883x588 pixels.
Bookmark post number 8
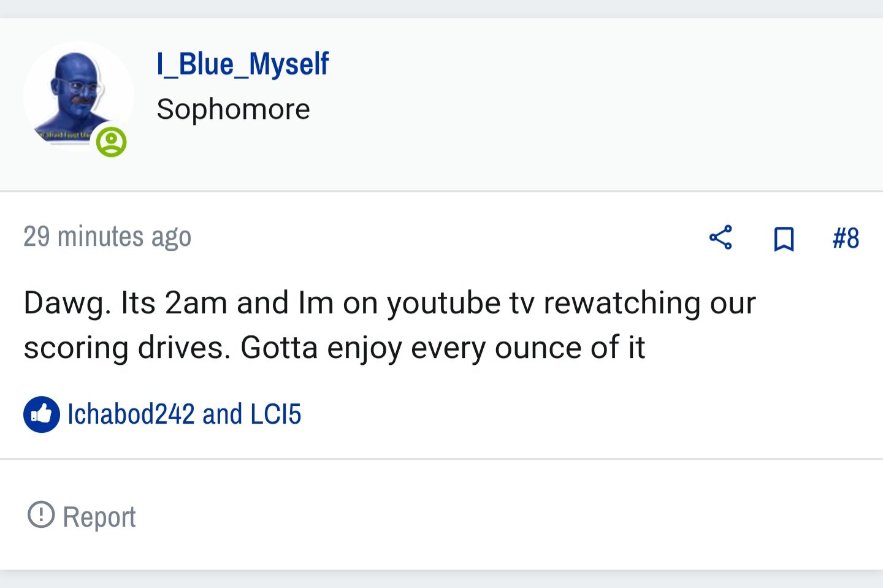(784, 239)
